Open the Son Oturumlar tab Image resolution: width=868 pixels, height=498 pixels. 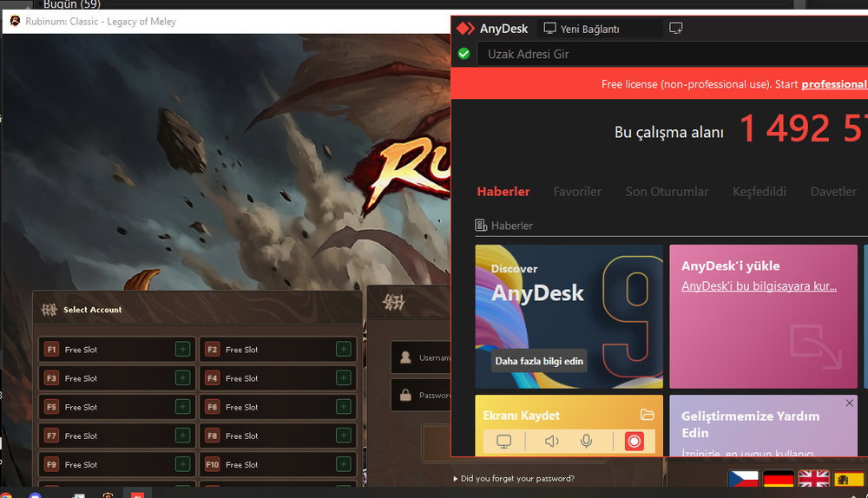point(667,192)
